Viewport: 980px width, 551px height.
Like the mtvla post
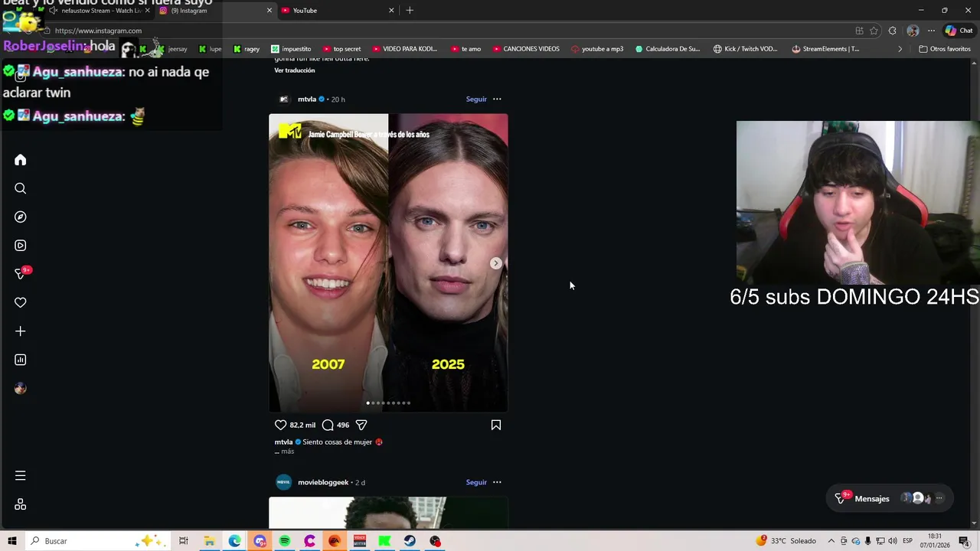coord(280,425)
